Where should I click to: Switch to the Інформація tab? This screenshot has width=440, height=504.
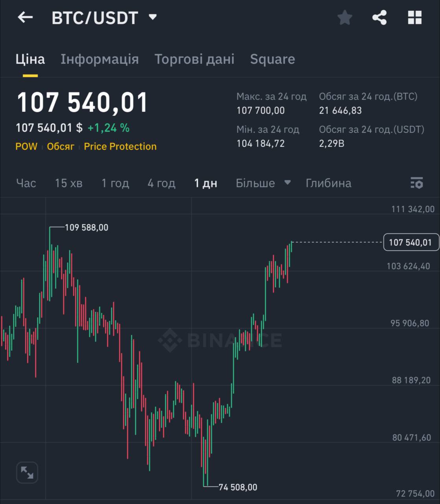tap(100, 59)
